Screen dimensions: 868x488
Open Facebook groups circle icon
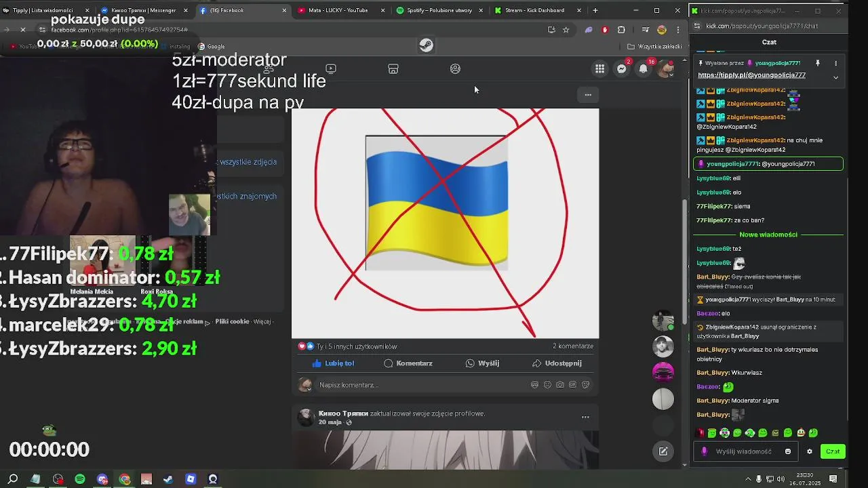pyautogui.click(x=455, y=68)
